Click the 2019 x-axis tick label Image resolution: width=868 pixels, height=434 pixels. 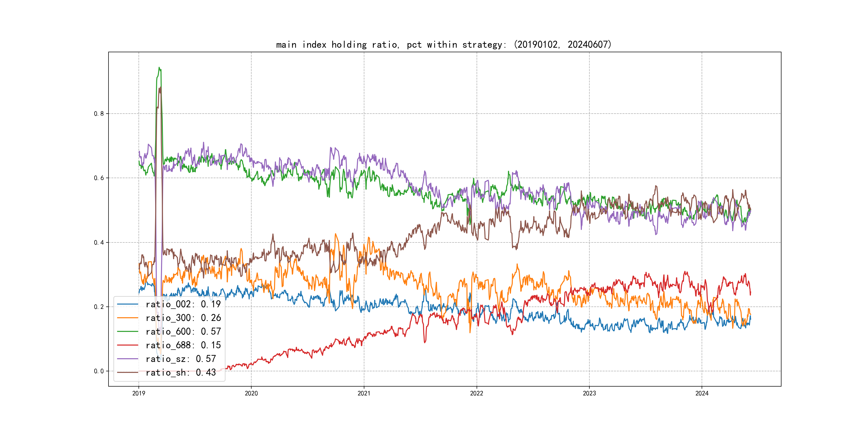(139, 393)
